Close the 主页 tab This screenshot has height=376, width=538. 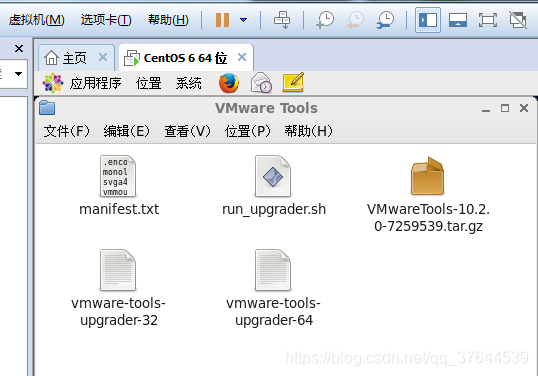(x=103, y=57)
